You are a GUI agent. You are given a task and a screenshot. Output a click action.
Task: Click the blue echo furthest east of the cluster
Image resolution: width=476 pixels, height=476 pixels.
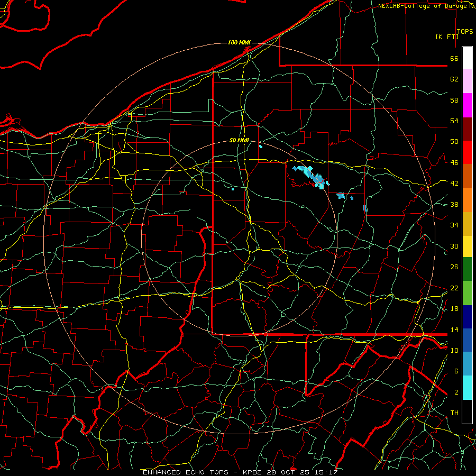point(365,208)
